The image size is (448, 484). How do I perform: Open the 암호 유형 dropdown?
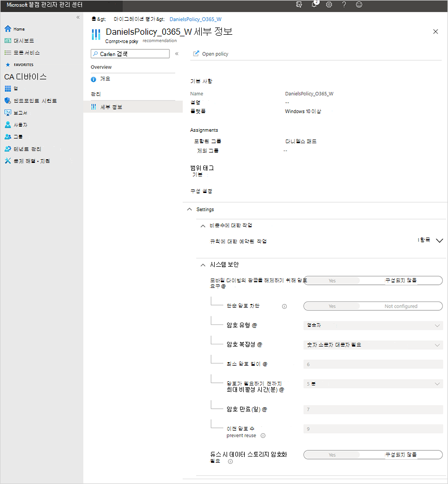click(373, 325)
